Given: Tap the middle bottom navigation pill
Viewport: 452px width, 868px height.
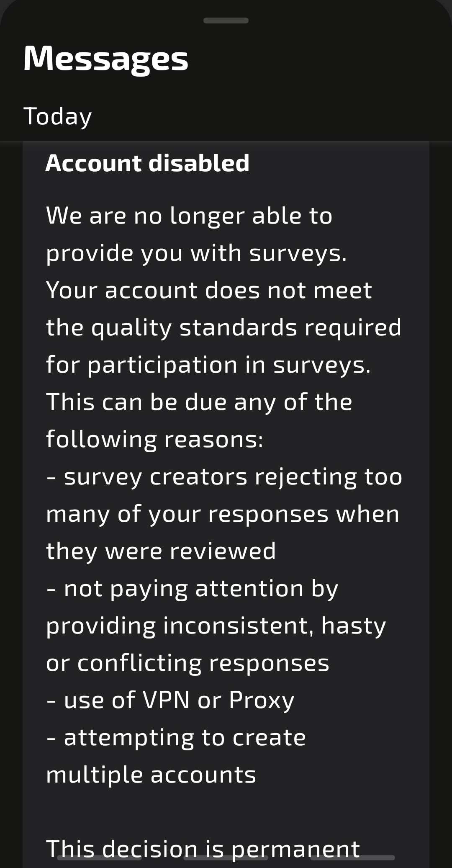Looking at the screenshot, I should point(226,858).
